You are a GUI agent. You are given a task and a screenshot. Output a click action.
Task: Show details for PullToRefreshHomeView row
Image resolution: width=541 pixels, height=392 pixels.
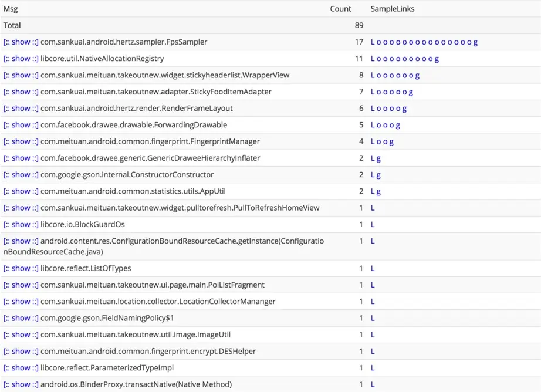click(x=21, y=208)
